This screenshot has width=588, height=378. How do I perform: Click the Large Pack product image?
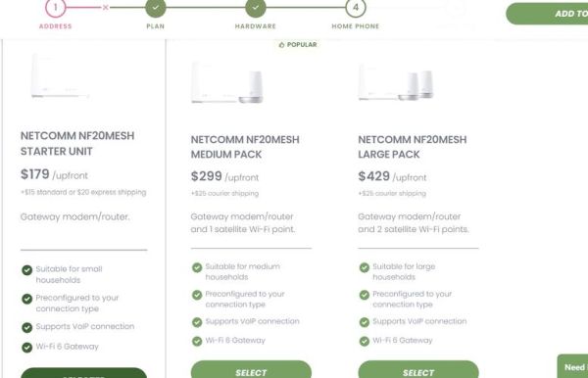[396, 82]
